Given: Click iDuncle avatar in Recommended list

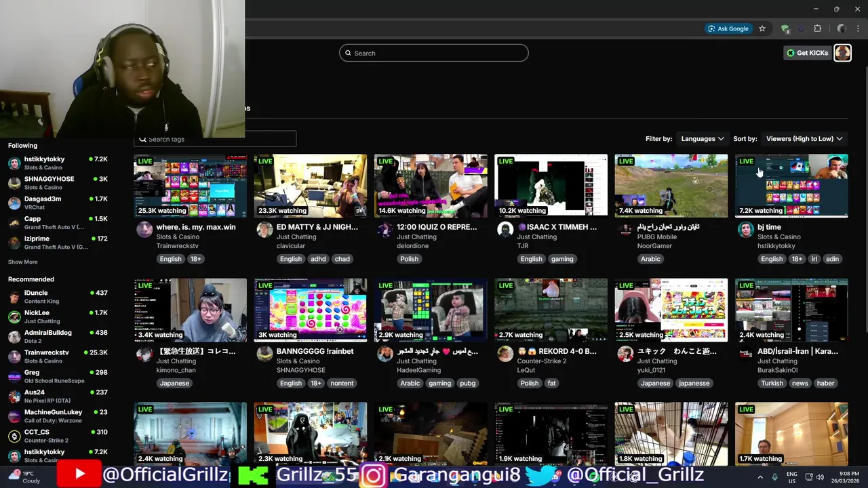Looking at the screenshot, I should pyautogui.click(x=14, y=297).
